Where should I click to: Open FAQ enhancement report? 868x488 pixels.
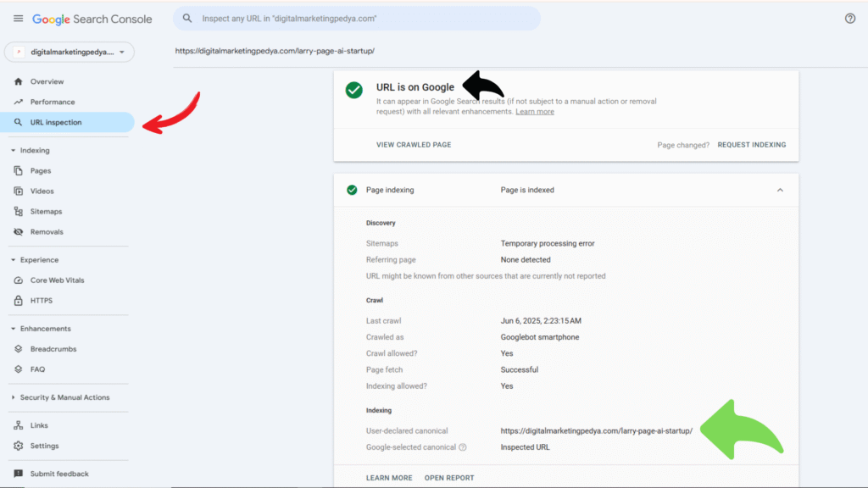67,369
